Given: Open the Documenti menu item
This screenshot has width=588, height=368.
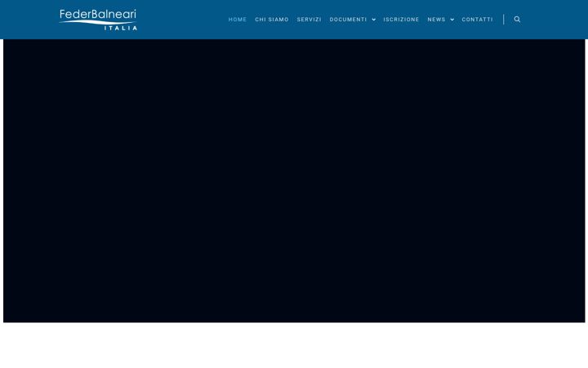Looking at the screenshot, I should point(348,20).
